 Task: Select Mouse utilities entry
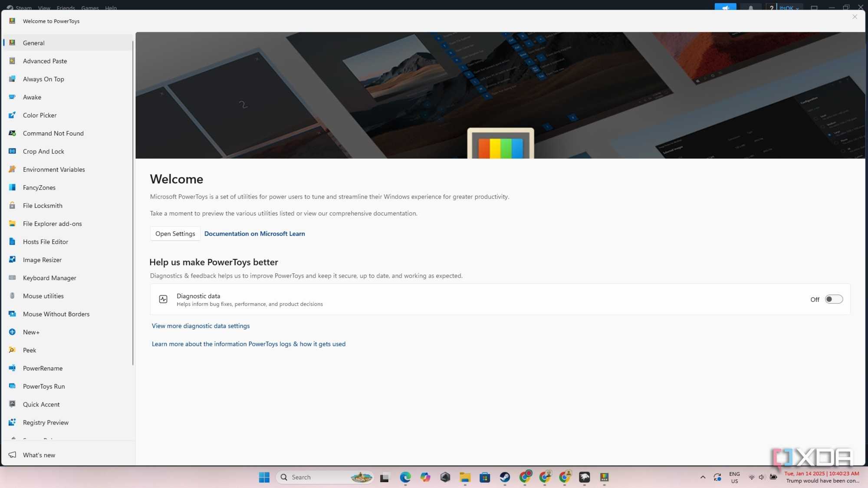point(67,296)
